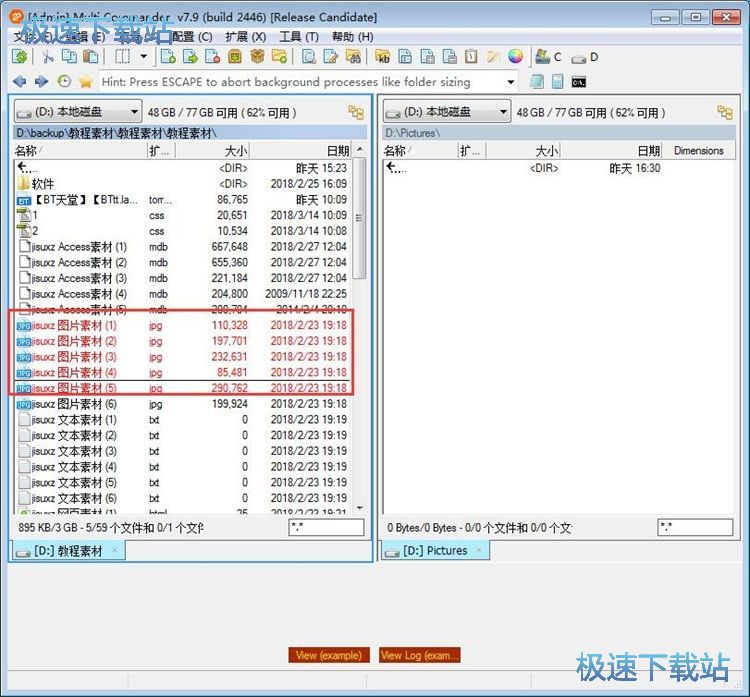
Task: Click the Paste clipboard icon
Action: pyautogui.click(x=90, y=57)
